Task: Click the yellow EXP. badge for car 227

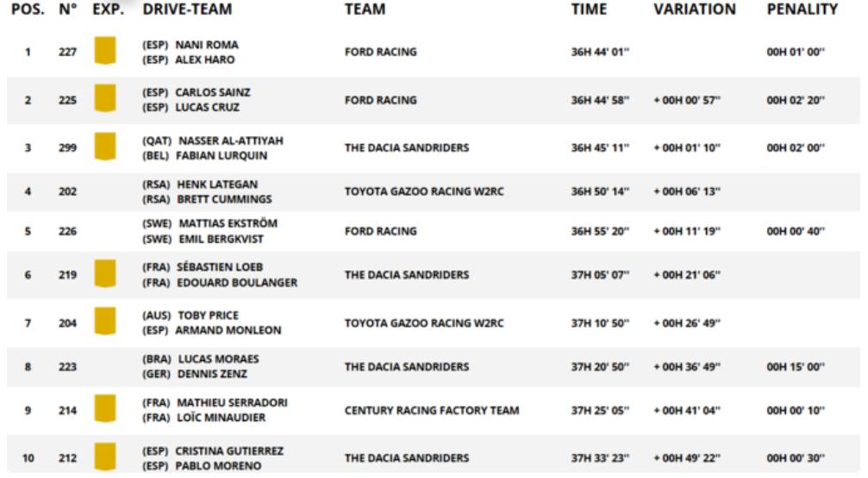Action: [x=105, y=51]
